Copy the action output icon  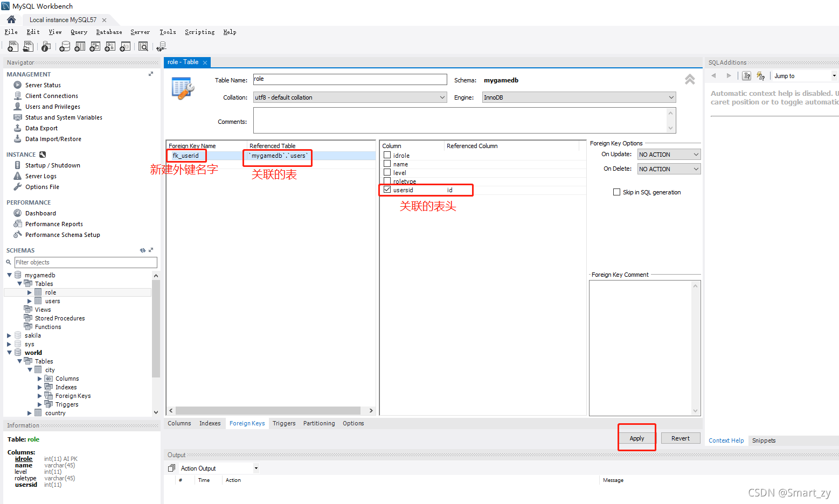(171, 468)
